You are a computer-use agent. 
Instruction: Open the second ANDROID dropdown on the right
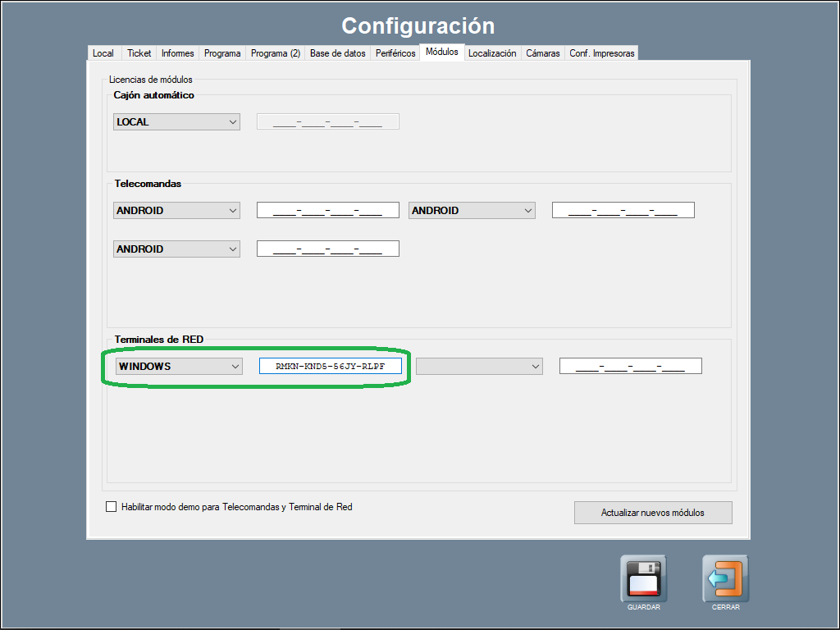pyautogui.click(x=472, y=211)
